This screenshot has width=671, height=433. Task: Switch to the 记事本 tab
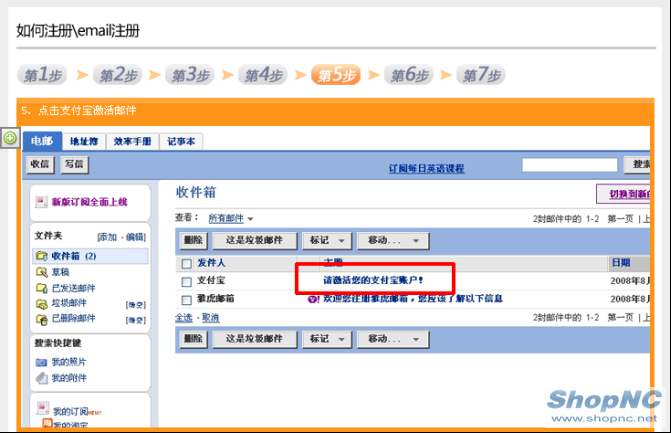(181, 141)
